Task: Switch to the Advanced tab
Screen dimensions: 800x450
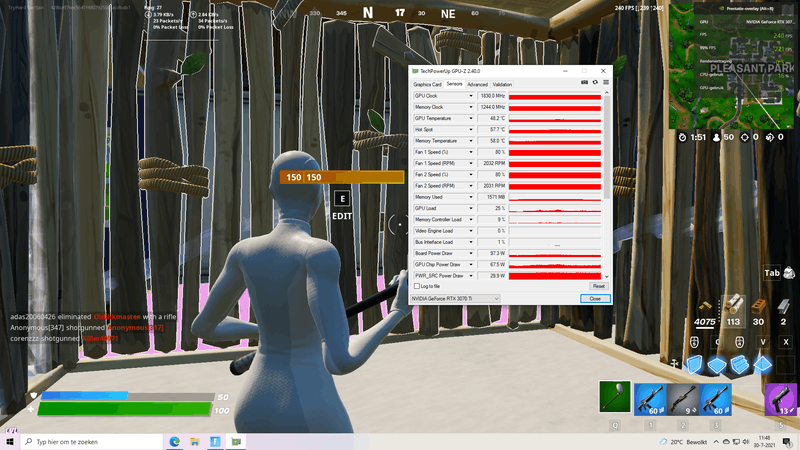Action: coord(477,85)
